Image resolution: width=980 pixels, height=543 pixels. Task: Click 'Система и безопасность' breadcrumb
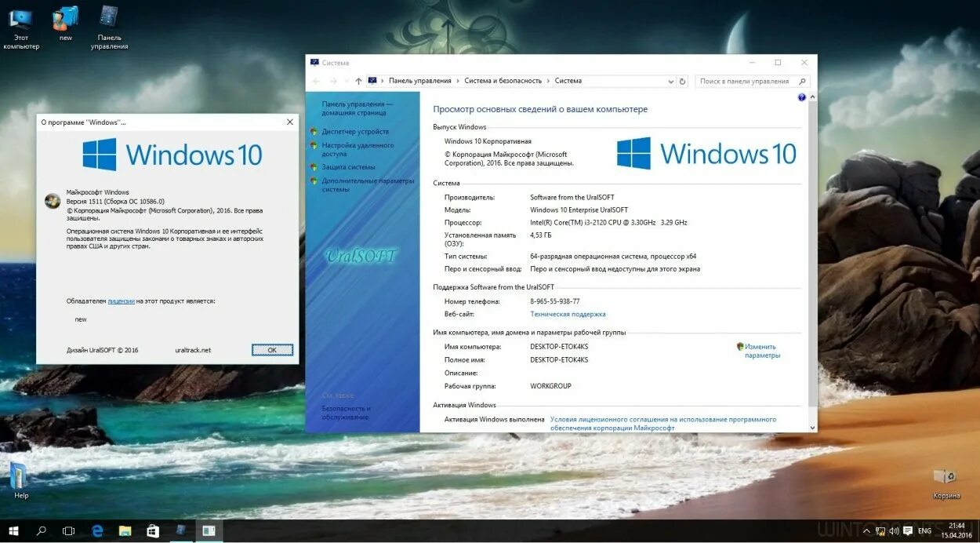[503, 81]
